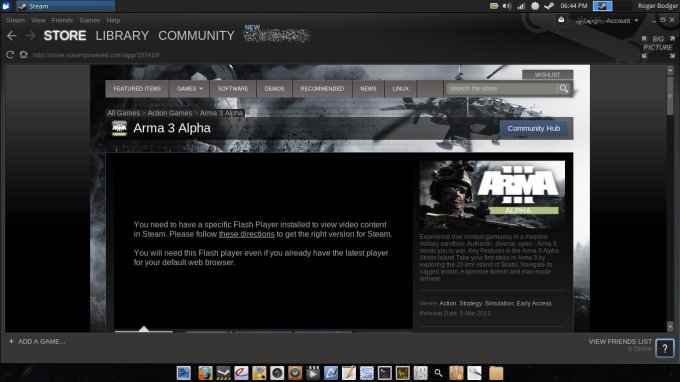Viewport: 680px width, 382px height.
Task: Open the terminal icon in the dock
Action: pyautogui.click(x=385, y=373)
